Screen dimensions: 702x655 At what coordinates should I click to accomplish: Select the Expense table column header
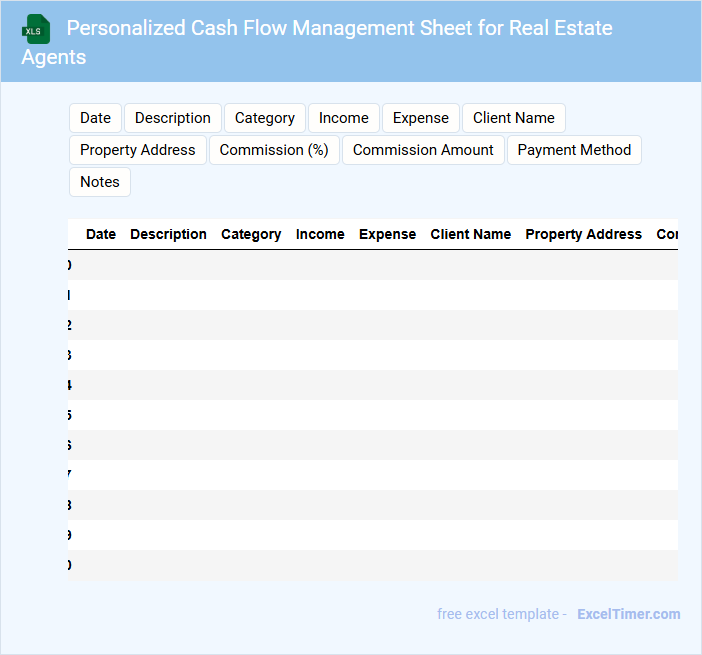pos(387,234)
